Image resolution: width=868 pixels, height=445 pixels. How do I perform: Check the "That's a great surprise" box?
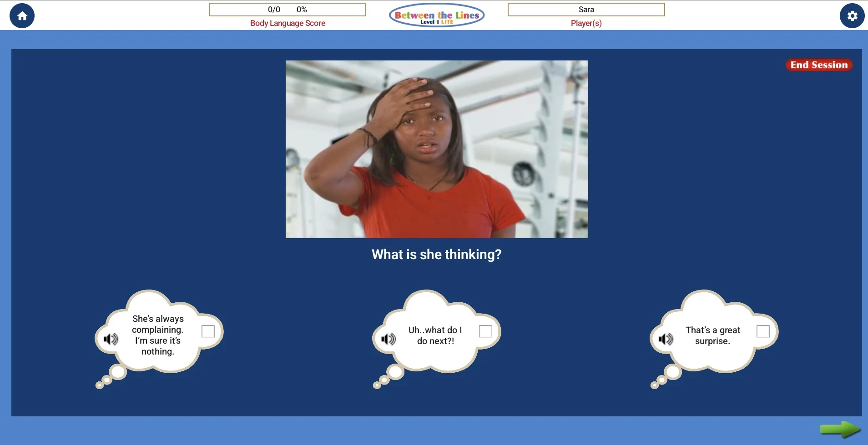(763, 331)
